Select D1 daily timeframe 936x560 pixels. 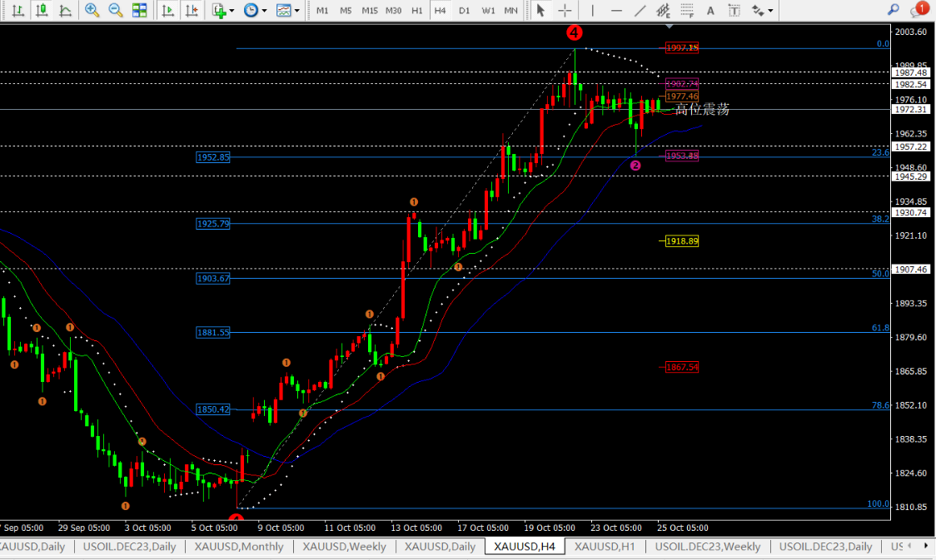(465, 11)
